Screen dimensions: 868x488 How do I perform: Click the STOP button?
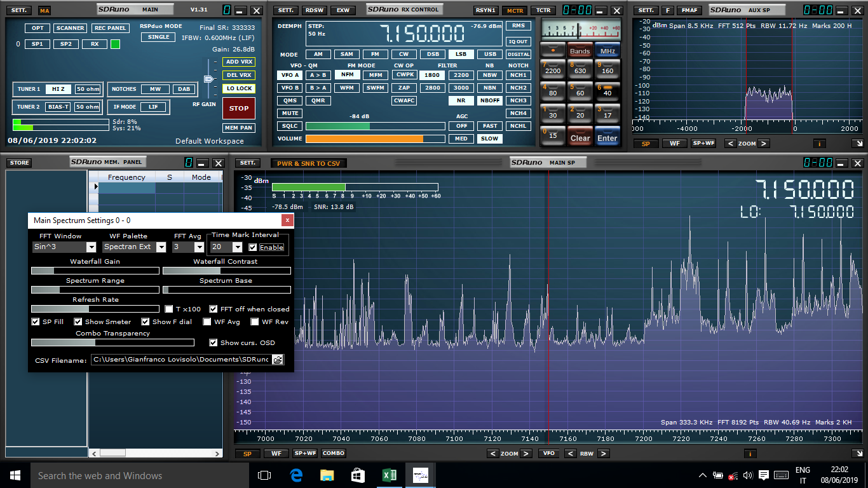[239, 108]
